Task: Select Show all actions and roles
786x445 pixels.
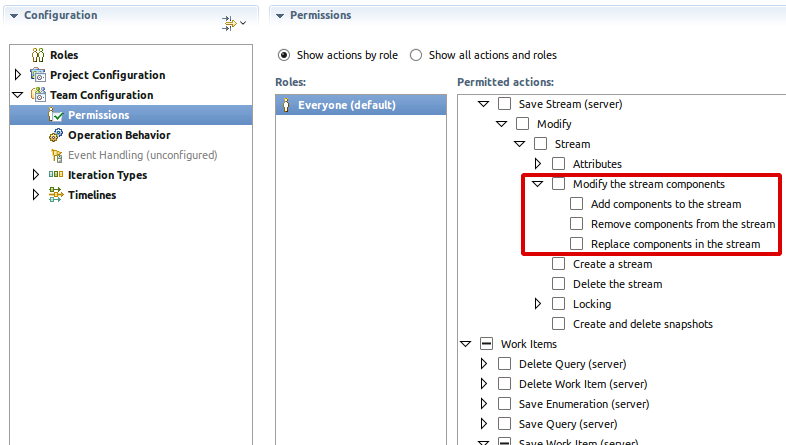Action: click(x=417, y=55)
